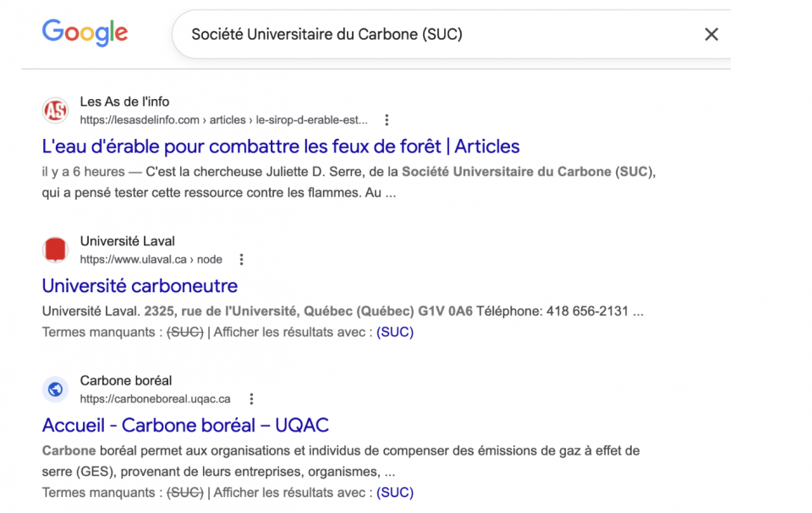Viewport: 812px width, 513px height.
Task: Click the Carbone boréal globe favicon
Action: [55, 389]
